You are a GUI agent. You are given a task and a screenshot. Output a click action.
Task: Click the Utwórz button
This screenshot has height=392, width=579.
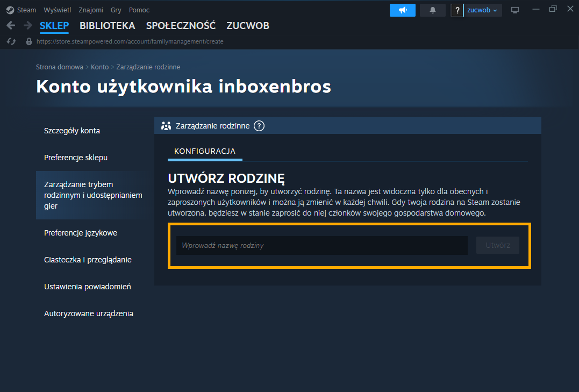click(x=498, y=245)
